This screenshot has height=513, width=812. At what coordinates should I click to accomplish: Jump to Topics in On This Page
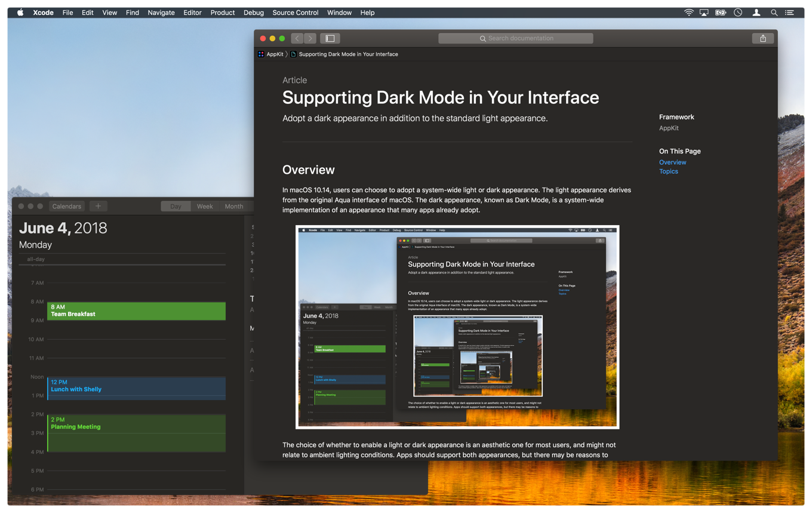point(668,171)
